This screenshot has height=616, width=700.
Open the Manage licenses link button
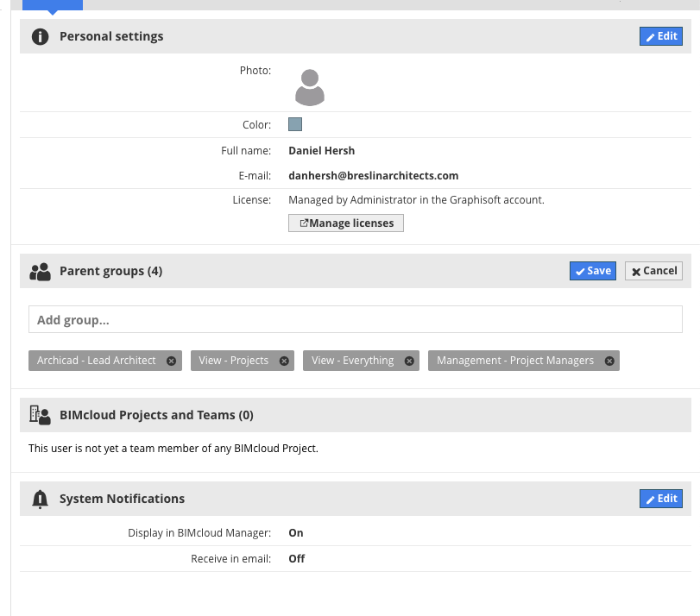(x=346, y=223)
